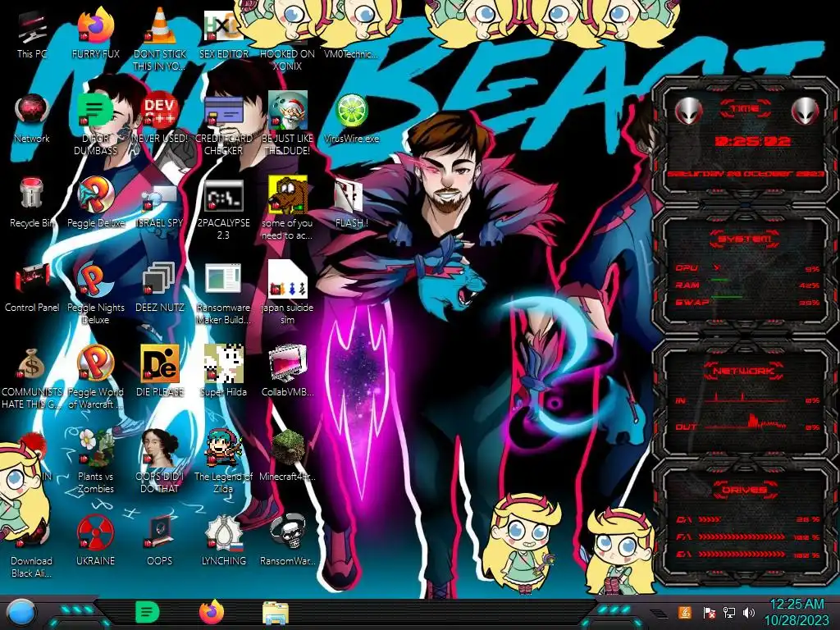
Task: Select the UKRAINE radiation icon
Action: click(96, 541)
